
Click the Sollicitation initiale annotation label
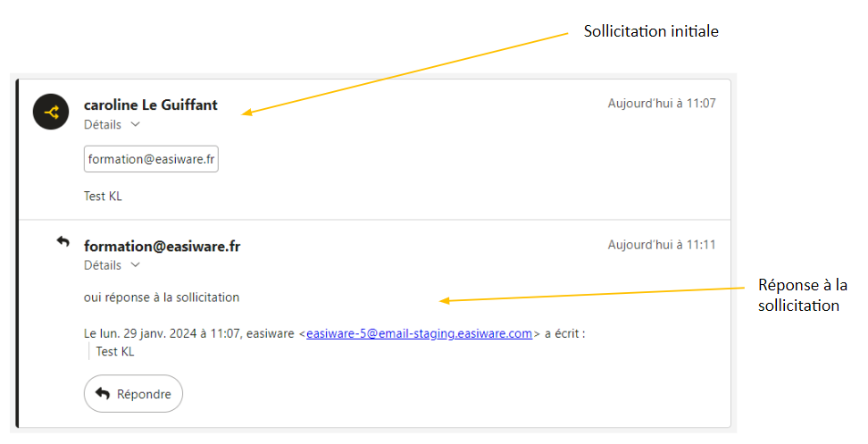pos(651,31)
